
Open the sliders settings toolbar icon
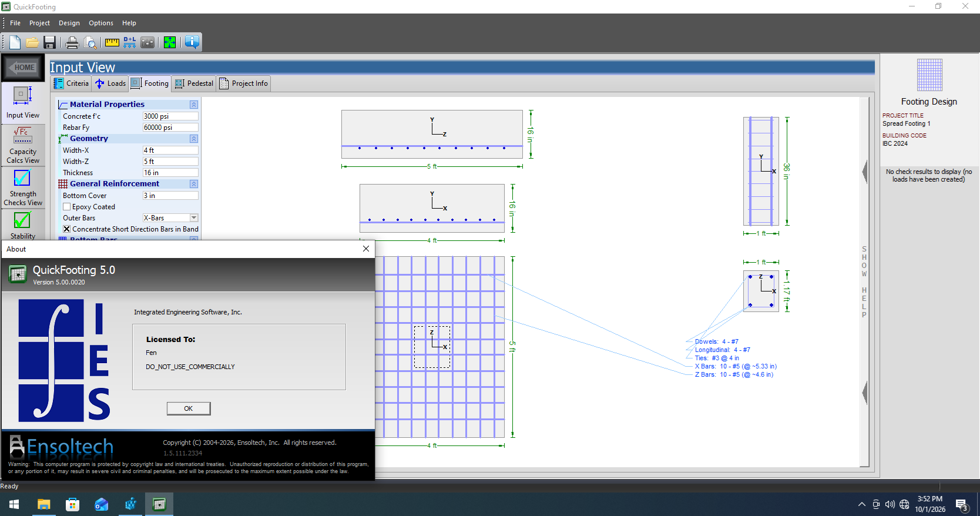point(147,42)
